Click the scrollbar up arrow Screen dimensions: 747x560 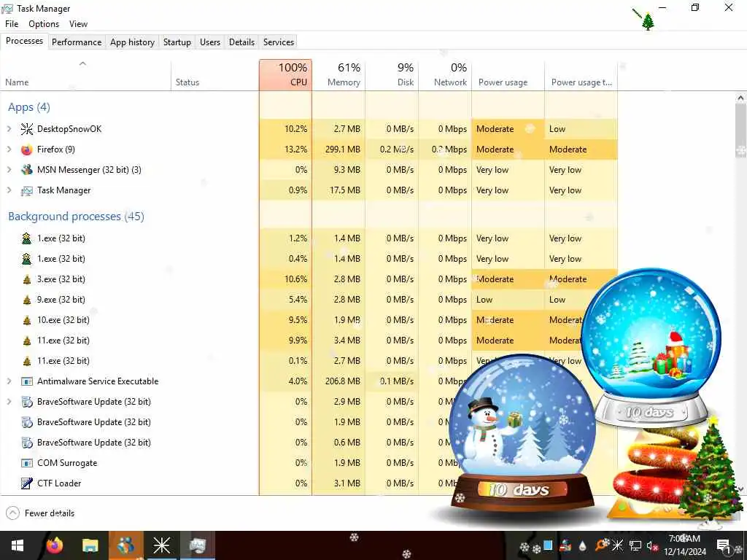740,98
